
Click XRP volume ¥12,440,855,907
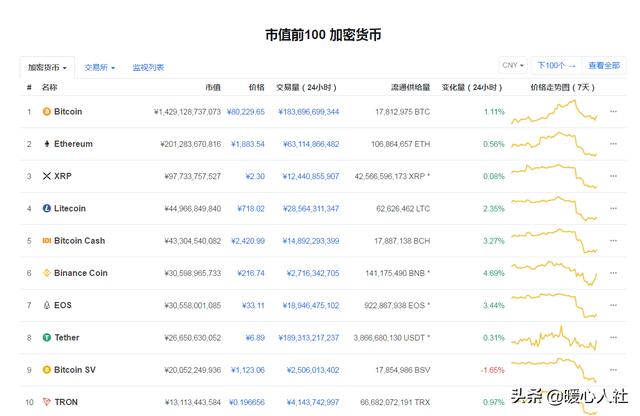click(x=311, y=176)
